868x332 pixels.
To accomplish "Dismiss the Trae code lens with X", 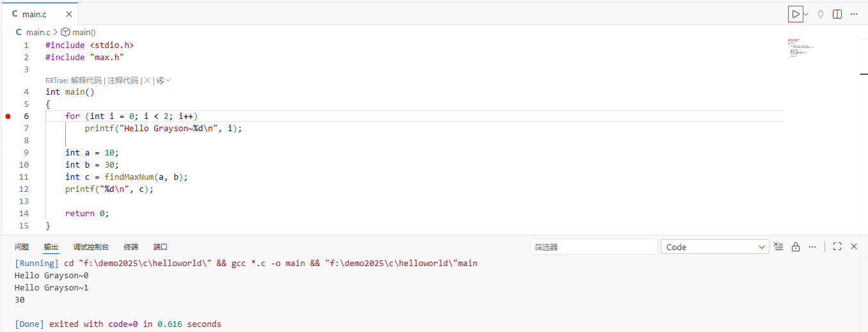I will click(147, 81).
